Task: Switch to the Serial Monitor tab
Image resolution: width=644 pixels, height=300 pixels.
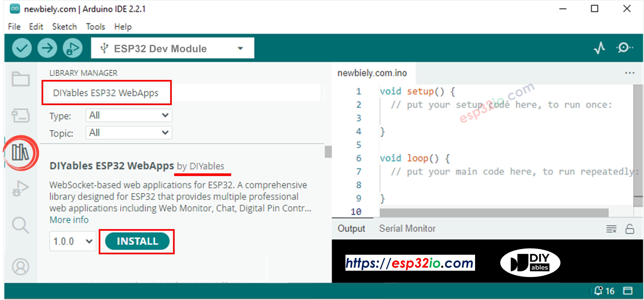Action: tap(407, 228)
